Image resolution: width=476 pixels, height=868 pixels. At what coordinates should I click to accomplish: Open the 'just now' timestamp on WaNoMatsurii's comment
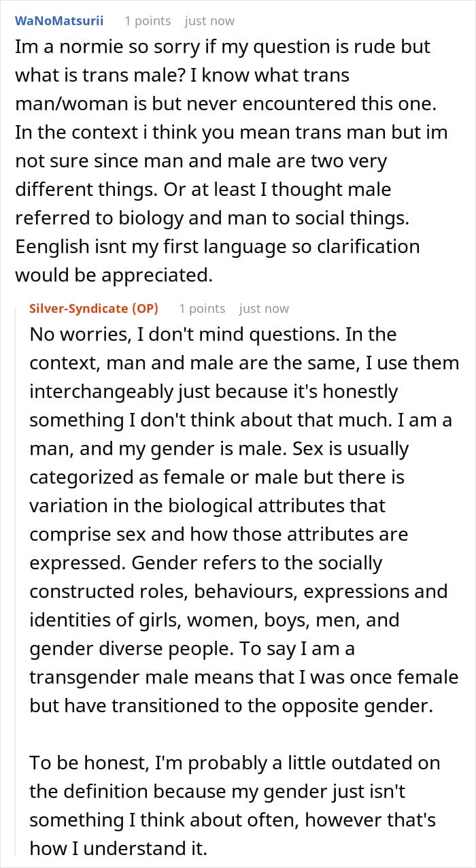coord(209,20)
